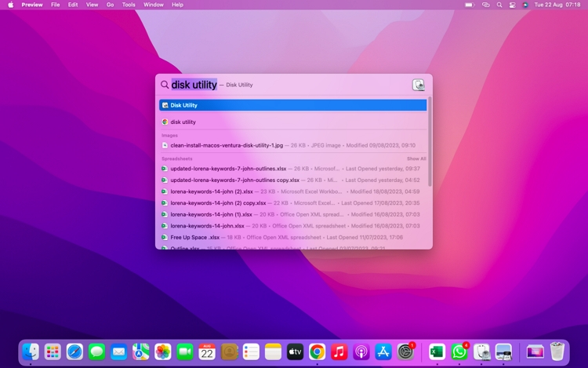This screenshot has height=368, width=588.
Task: Open Contacts from the Dock
Action: point(229,352)
